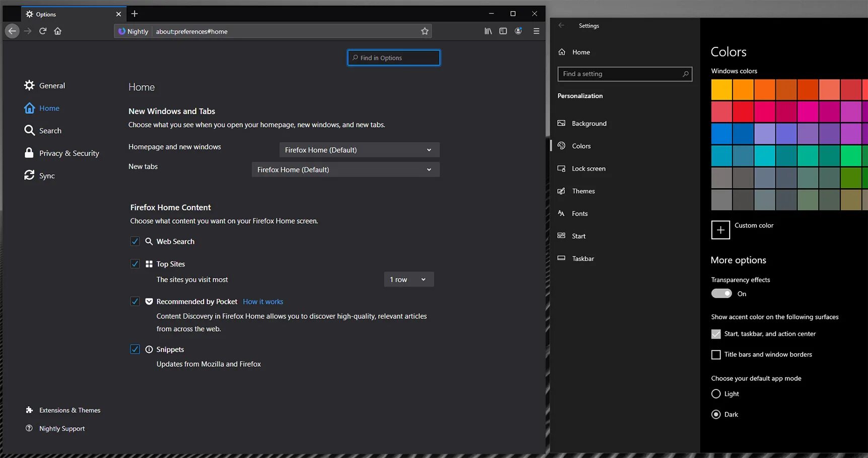This screenshot has width=868, height=458.
Task: Click the Taskbar label in Settings
Action: point(583,258)
